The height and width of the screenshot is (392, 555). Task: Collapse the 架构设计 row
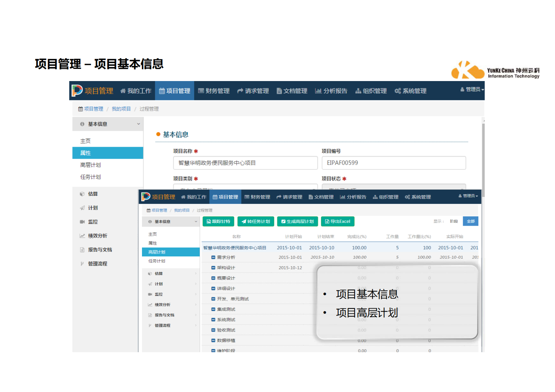(x=213, y=268)
